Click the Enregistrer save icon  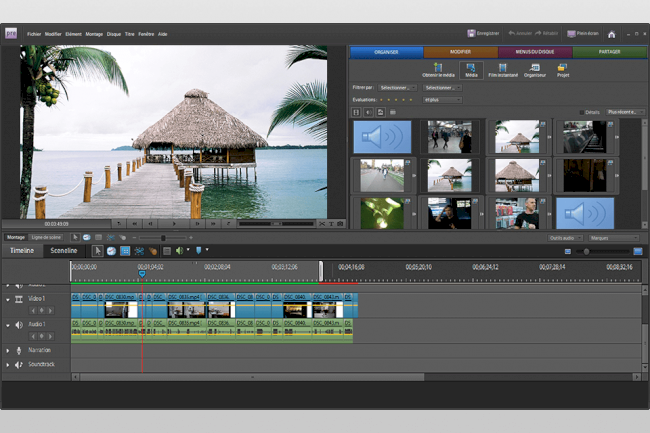point(472,33)
